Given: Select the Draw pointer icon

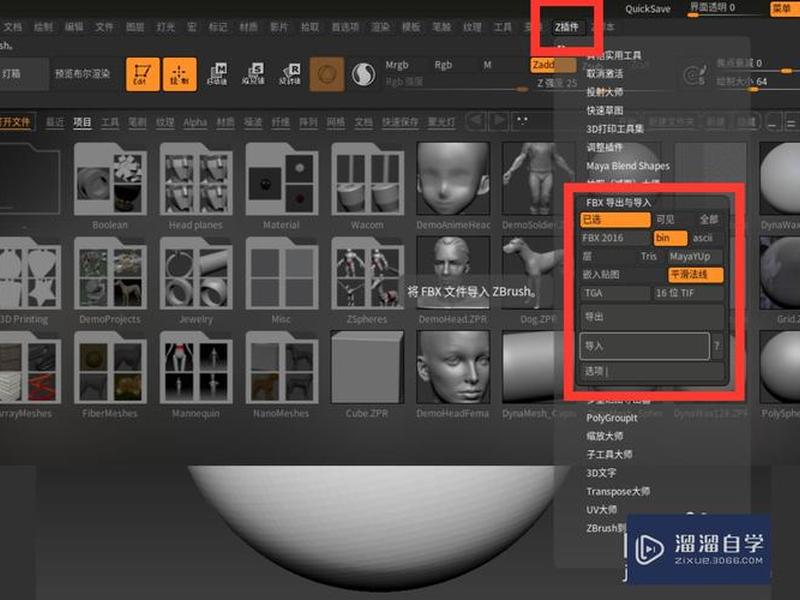Looking at the screenshot, I should pyautogui.click(x=180, y=74).
